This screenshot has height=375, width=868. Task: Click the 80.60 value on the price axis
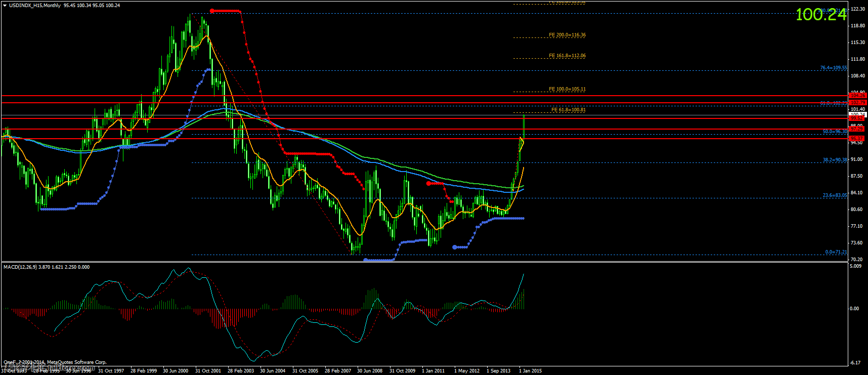coord(856,210)
